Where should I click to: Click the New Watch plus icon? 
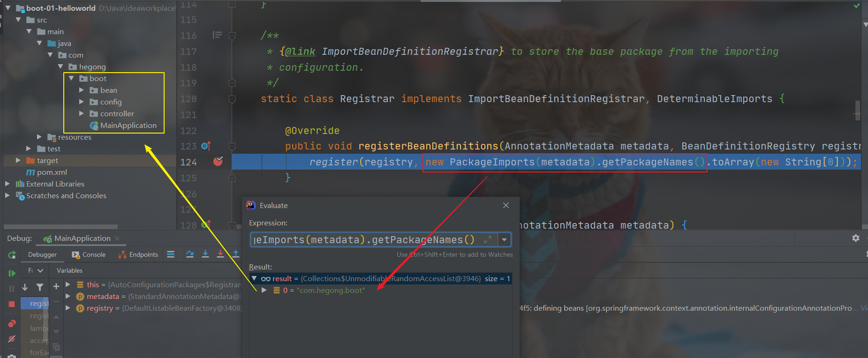click(x=56, y=286)
